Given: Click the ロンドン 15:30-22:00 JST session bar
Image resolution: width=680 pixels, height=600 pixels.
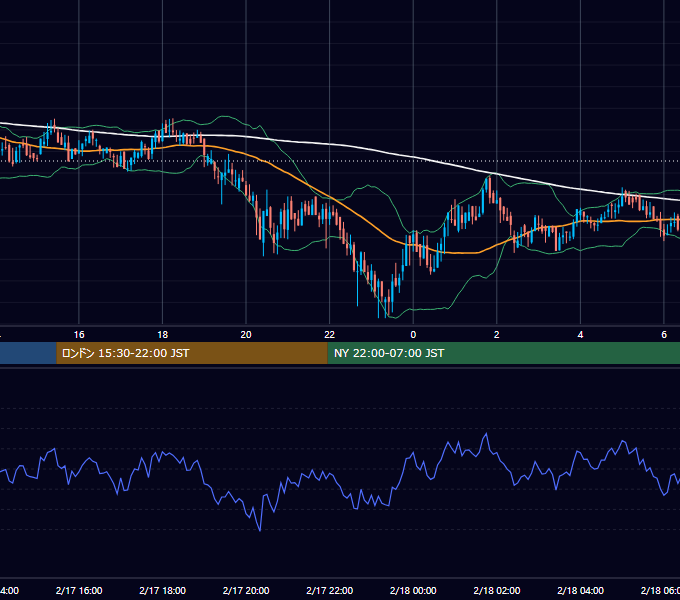Looking at the screenshot, I should [192, 353].
